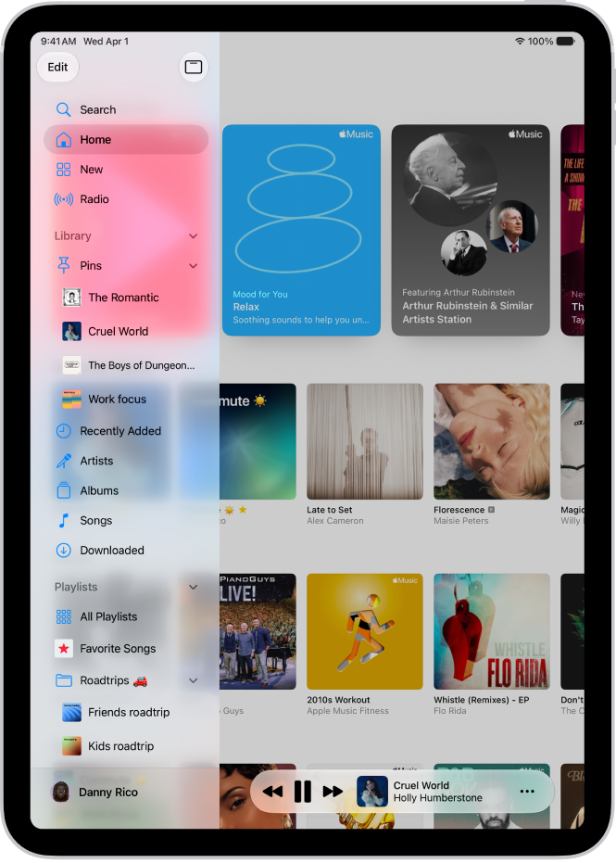Click the Flo Rida artist link

click(x=450, y=711)
